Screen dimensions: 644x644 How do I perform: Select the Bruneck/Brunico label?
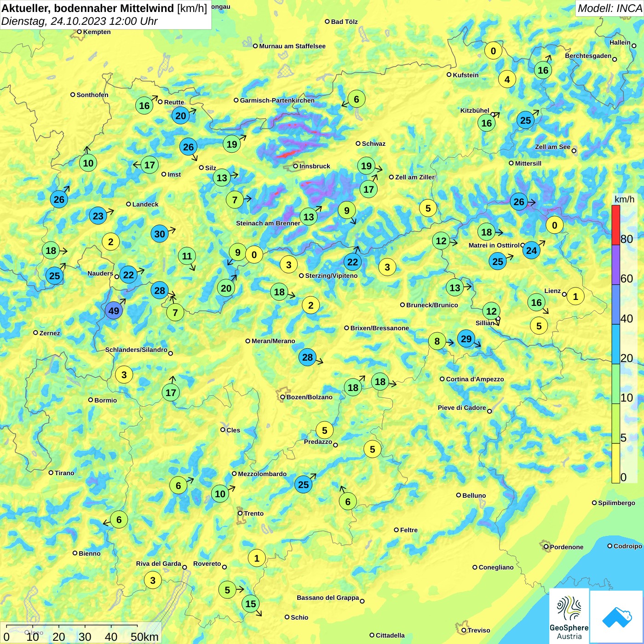(x=432, y=305)
